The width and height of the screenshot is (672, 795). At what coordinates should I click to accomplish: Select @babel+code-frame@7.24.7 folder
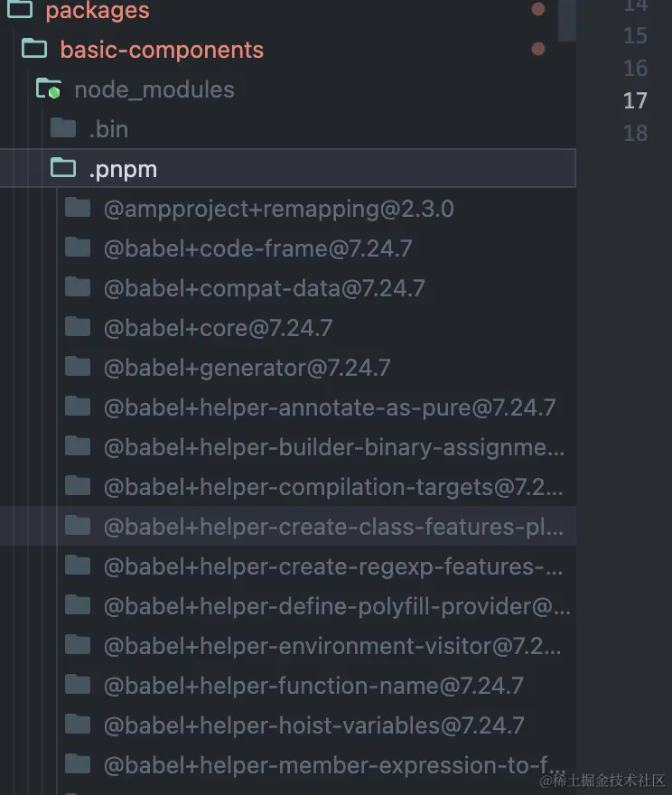[257, 248]
